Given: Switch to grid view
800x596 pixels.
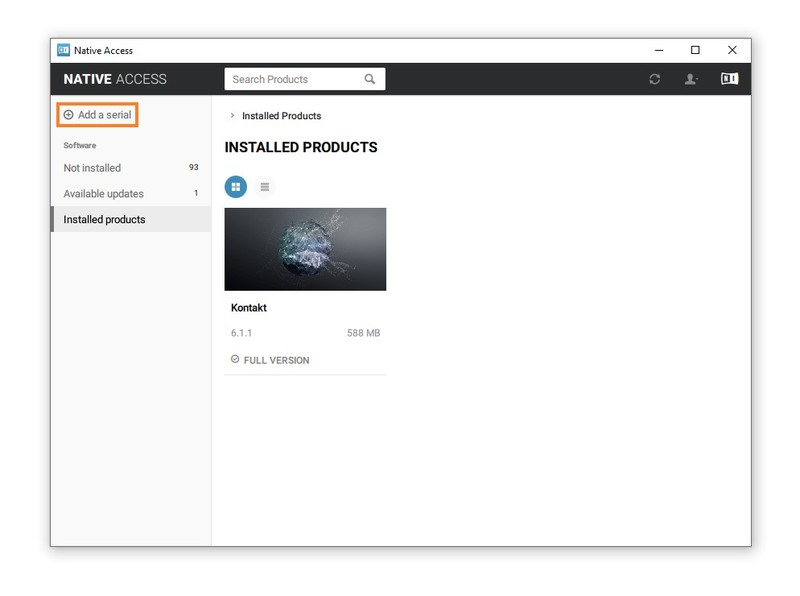Looking at the screenshot, I should click(x=236, y=186).
